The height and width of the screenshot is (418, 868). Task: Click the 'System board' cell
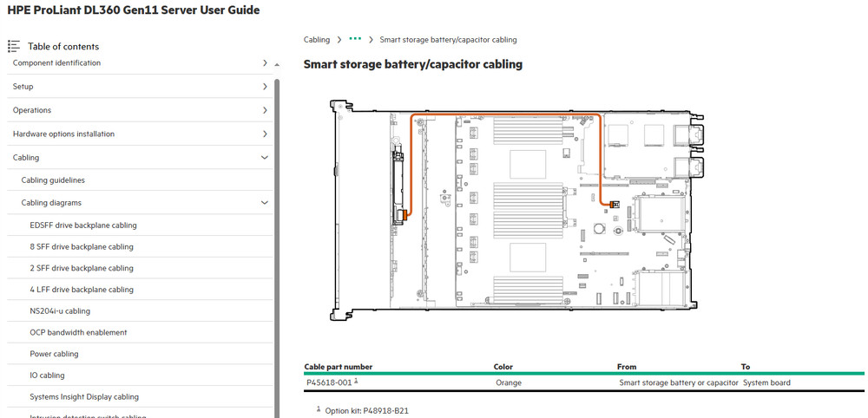766,382
